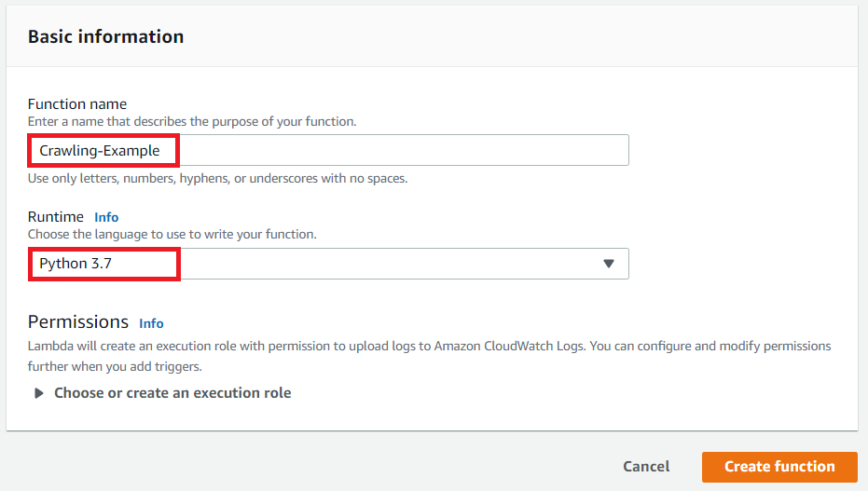Click the Basic information heading

[105, 37]
